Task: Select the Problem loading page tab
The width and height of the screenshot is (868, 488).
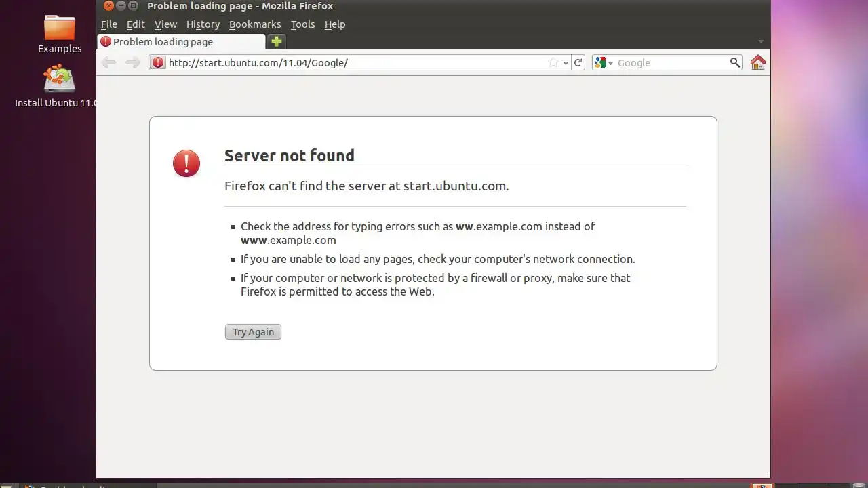Action: click(x=181, y=41)
